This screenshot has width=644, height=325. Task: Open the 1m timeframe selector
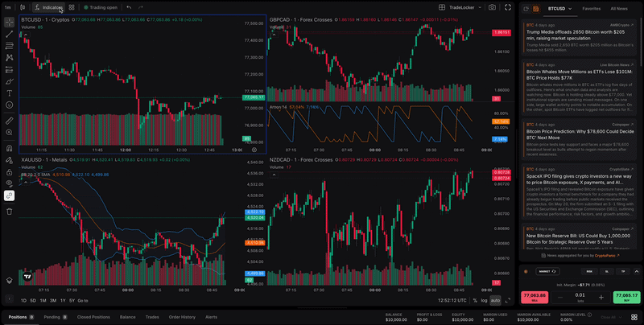click(8, 7)
